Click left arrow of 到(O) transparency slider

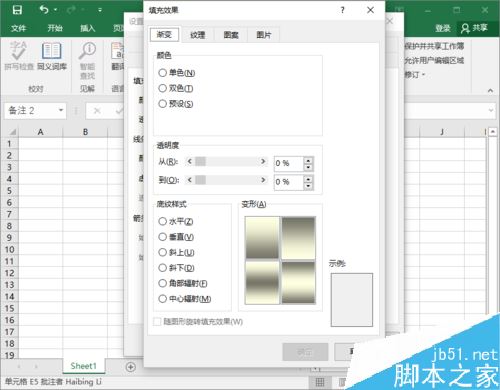pos(190,180)
